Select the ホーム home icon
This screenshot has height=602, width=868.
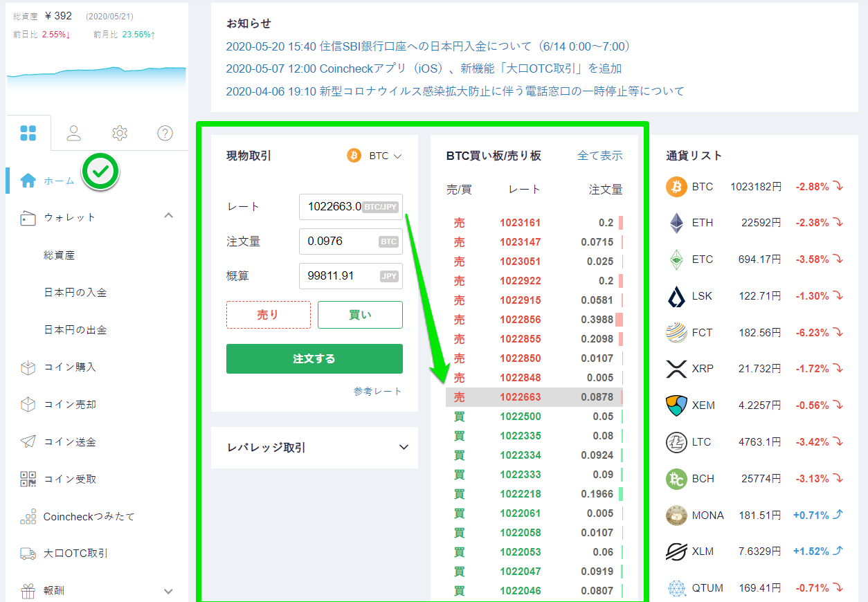click(x=28, y=181)
